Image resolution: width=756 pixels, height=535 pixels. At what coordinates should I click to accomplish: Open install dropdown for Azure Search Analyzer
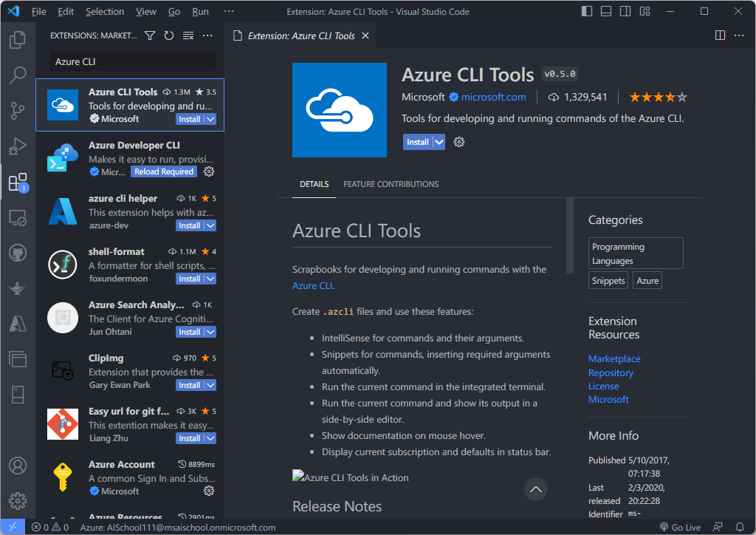coord(210,332)
